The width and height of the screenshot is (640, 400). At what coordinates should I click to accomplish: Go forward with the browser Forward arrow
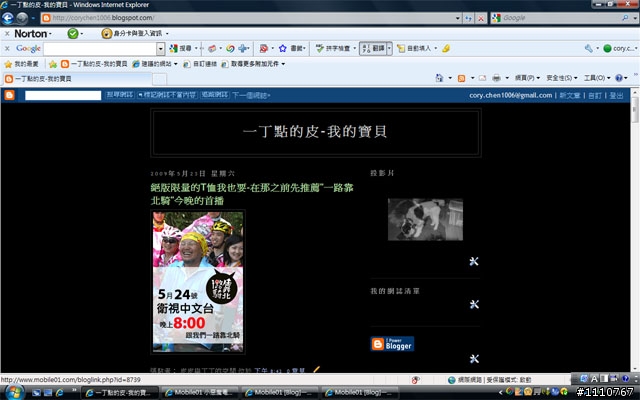(22, 18)
